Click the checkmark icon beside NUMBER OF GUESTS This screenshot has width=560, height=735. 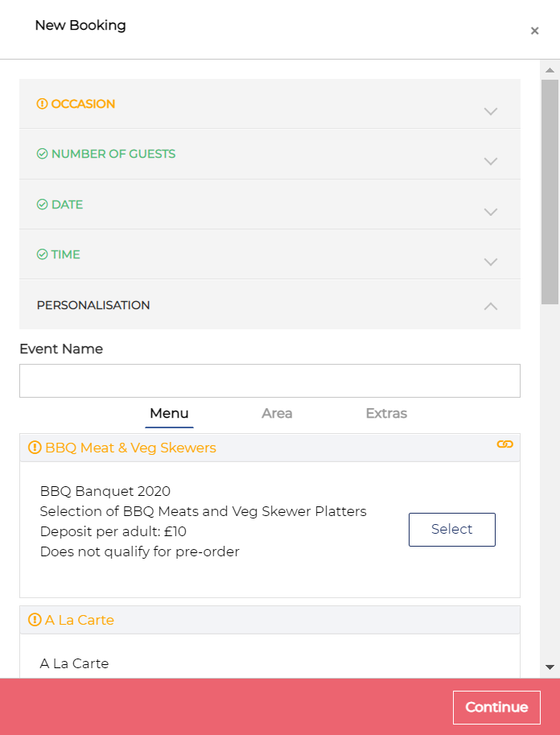tap(43, 154)
